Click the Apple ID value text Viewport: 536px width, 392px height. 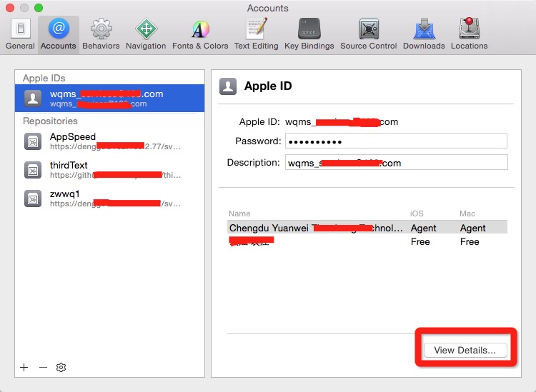point(342,122)
